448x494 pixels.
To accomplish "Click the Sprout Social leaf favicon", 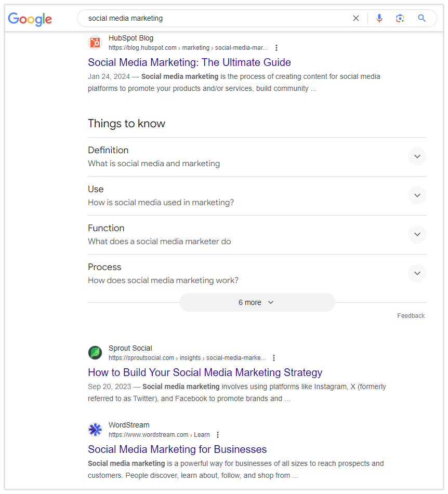I will (x=95, y=353).
